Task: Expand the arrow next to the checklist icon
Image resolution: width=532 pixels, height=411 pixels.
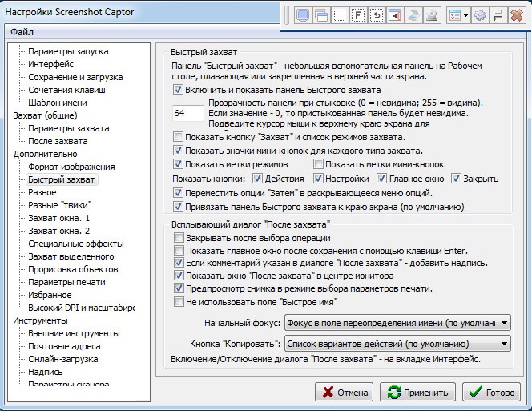Action: [x=465, y=15]
